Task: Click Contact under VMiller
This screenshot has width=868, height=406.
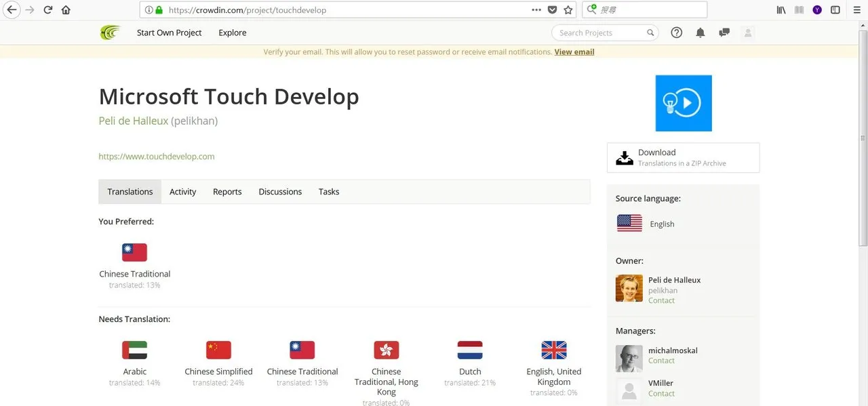Action: [661, 393]
